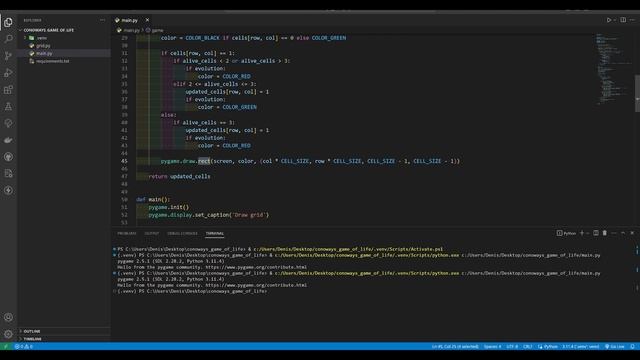Click the code minimap overview
The width and height of the screenshot is (640, 360).
pos(612,69)
